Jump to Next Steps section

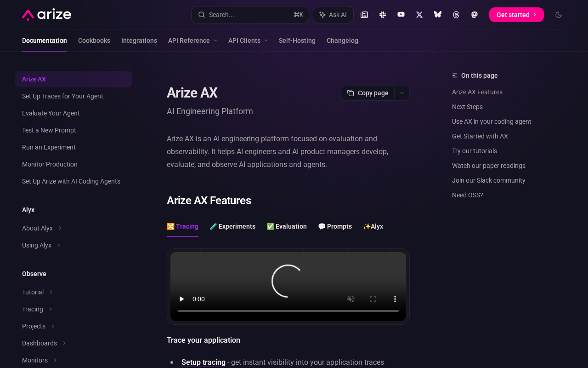(x=467, y=107)
